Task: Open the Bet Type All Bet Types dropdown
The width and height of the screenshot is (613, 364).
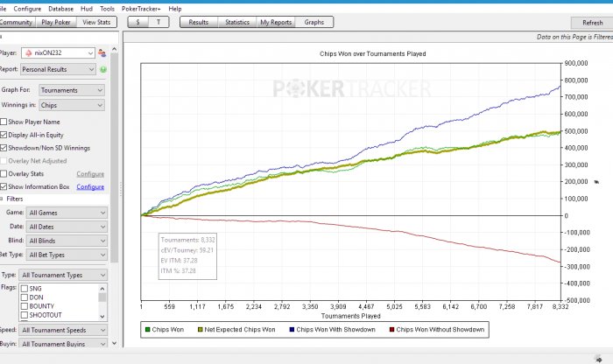Action: (67, 255)
